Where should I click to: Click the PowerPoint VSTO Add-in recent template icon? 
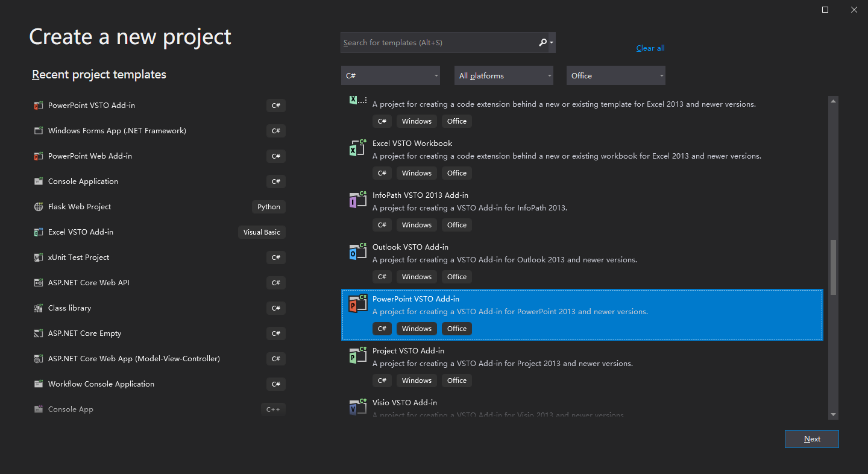click(39, 106)
